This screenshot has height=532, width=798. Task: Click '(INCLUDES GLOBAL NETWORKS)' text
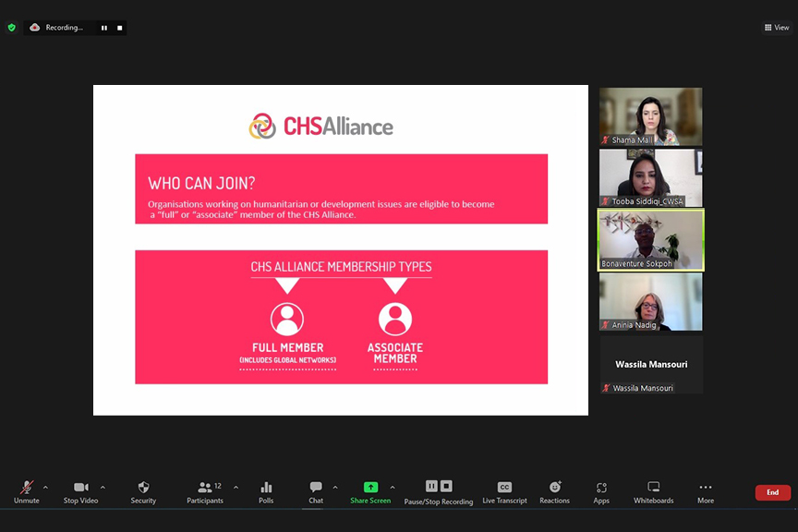(x=288, y=360)
